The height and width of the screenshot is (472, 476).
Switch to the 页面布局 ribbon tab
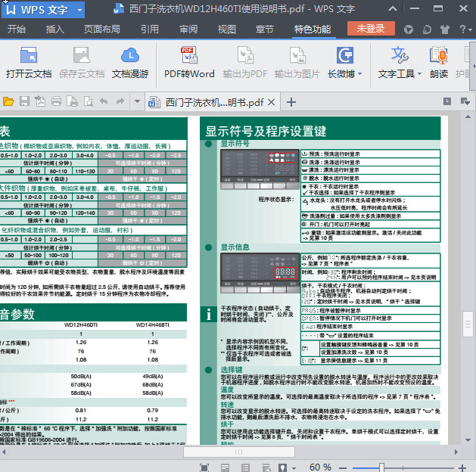tap(101, 29)
